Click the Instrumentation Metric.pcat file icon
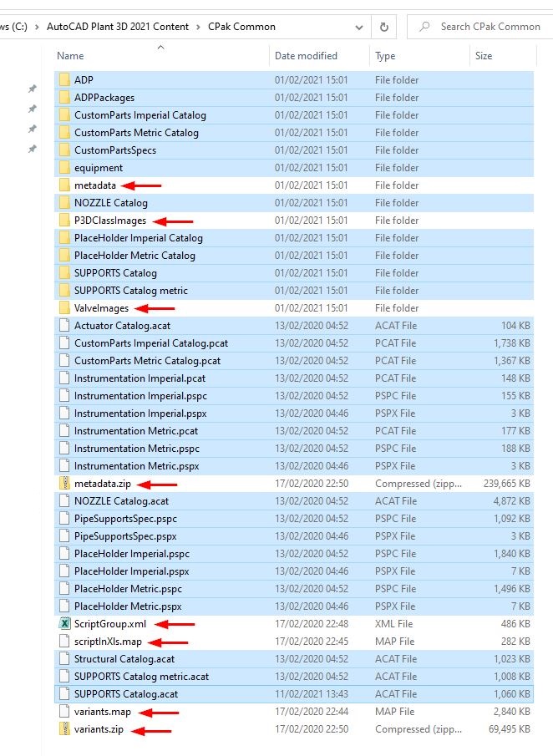 64,431
